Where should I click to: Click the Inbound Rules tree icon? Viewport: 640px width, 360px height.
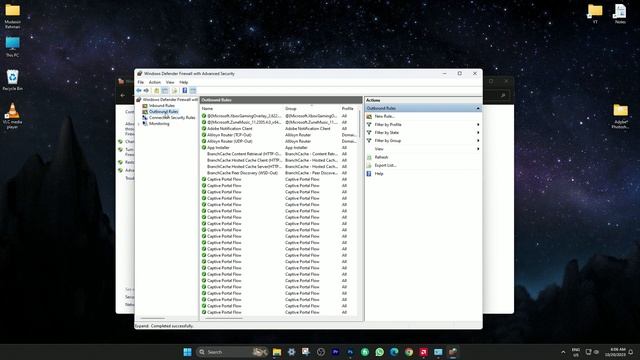click(145, 106)
